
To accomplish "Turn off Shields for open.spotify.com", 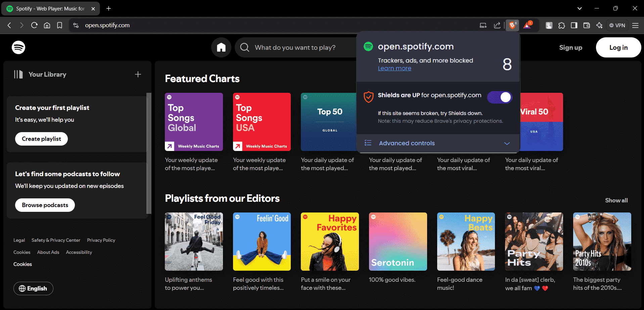I will pos(500,97).
